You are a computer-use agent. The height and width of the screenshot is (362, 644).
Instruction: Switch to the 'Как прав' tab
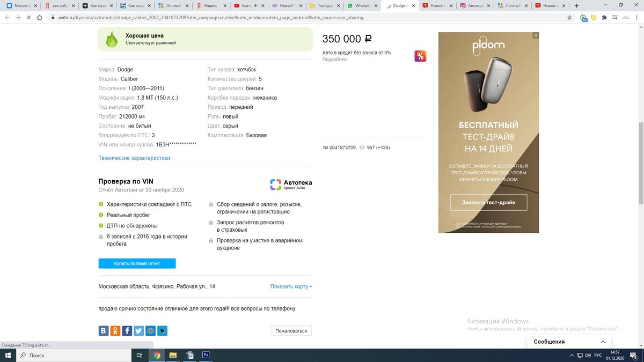pyautogui.click(x=97, y=5)
